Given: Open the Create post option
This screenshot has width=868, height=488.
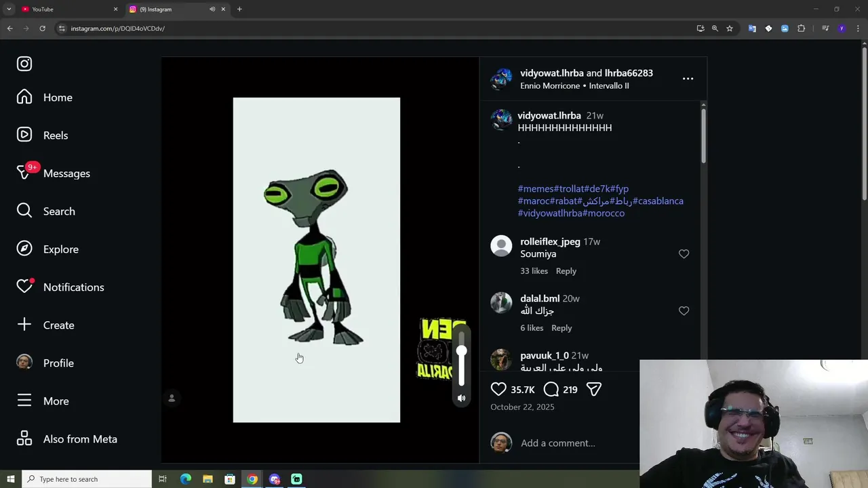Looking at the screenshot, I should coord(45,325).
